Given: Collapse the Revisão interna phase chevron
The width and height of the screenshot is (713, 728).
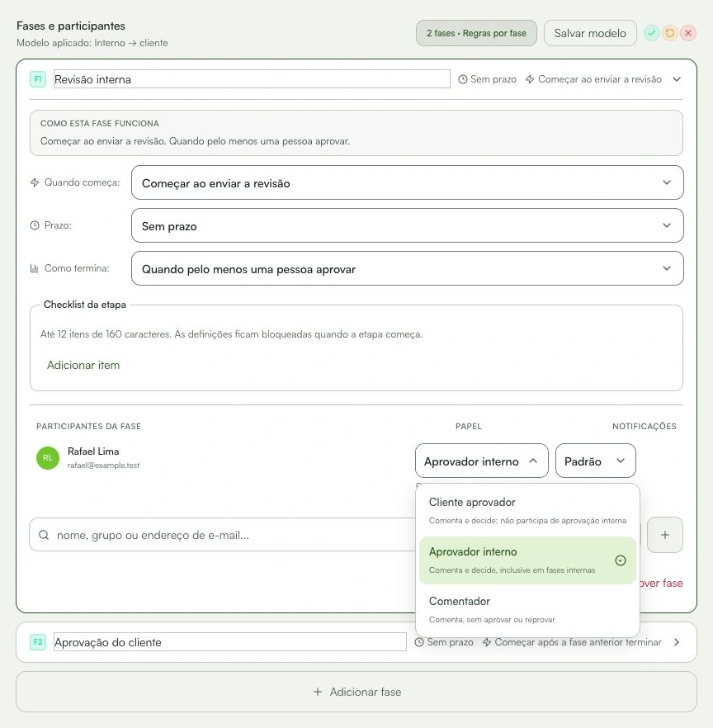Looking at the screenshot, I should (677, 79).
